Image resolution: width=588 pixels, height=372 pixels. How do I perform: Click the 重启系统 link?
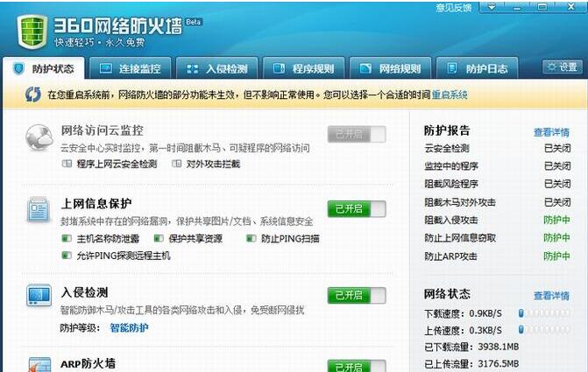click(450, 95)
